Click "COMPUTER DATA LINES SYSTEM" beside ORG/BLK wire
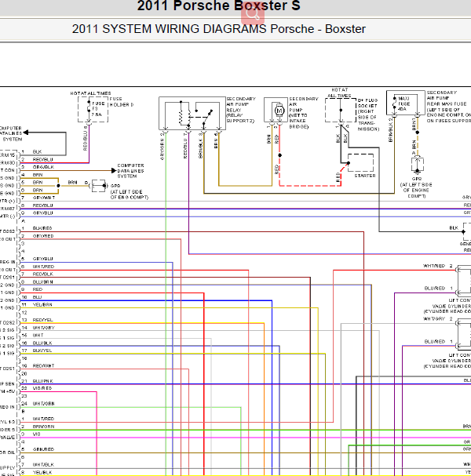The image size is (471, 476). click(130, 171)
